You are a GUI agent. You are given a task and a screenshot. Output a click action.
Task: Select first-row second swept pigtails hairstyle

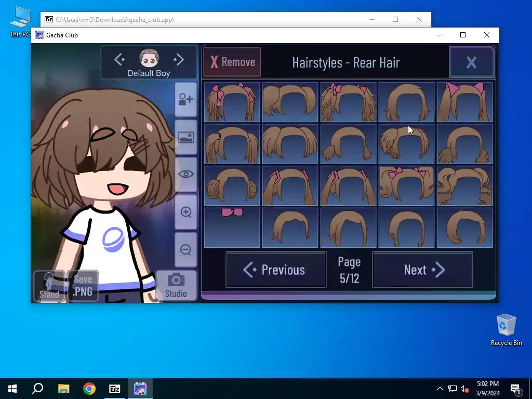290,102
